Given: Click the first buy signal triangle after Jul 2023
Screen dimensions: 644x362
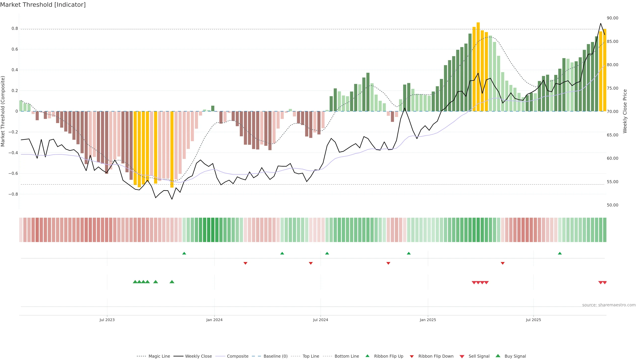Looking at the screenshot, I should (135, 282).
